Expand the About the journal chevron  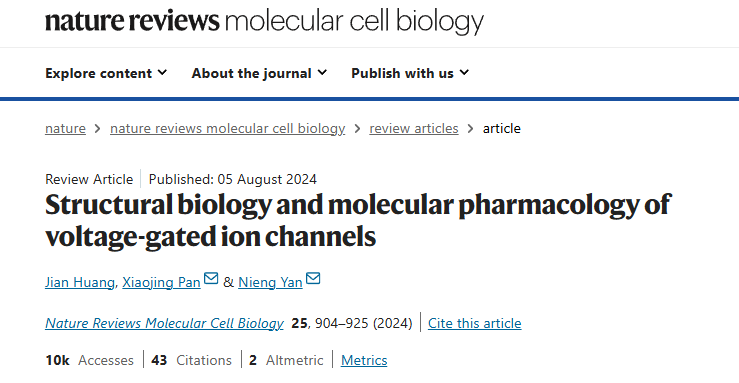pyautogui.click(x=322, y=73)
